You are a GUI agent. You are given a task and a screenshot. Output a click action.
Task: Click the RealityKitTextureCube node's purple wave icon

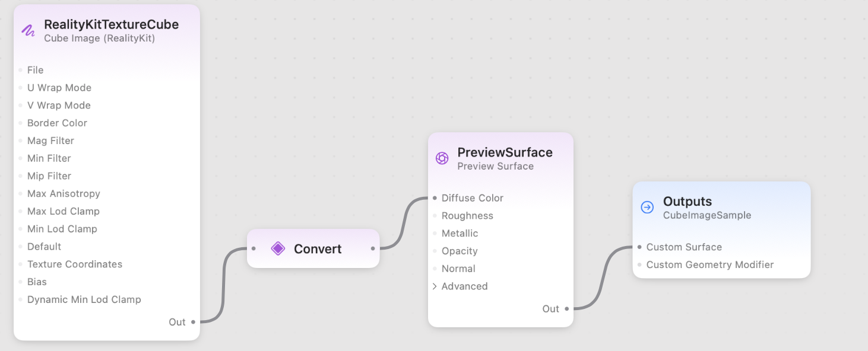(28, 30)
